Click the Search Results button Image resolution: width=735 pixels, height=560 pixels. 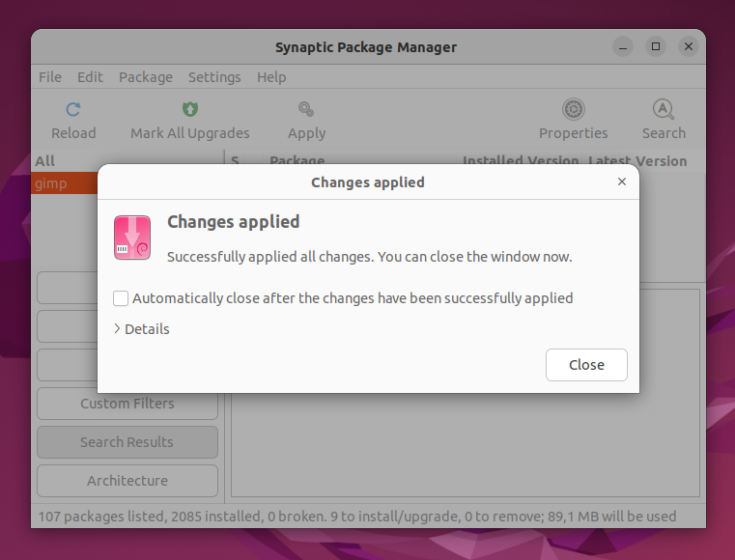127,442
